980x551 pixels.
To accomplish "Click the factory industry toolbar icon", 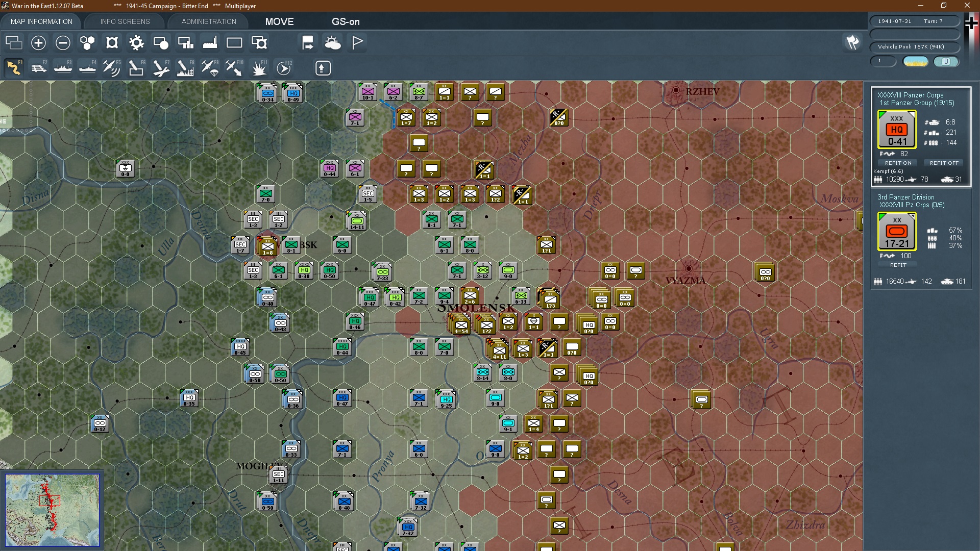I will [x=210, y=43].
